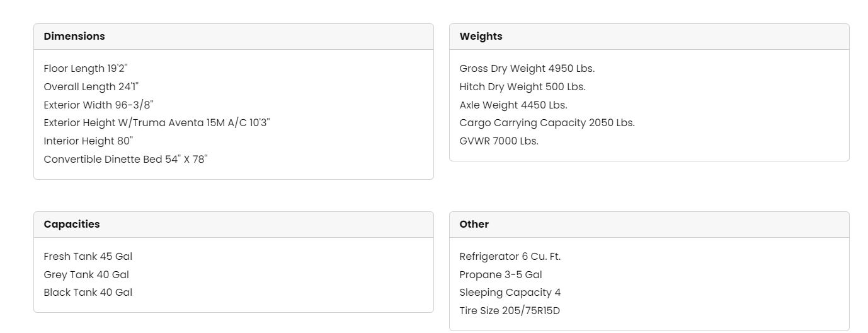Image resolution: width=868 pixels, height=333 pixels.
Task: Select Hitch Dry Weight 500 Lbs.
Action: 522,86
